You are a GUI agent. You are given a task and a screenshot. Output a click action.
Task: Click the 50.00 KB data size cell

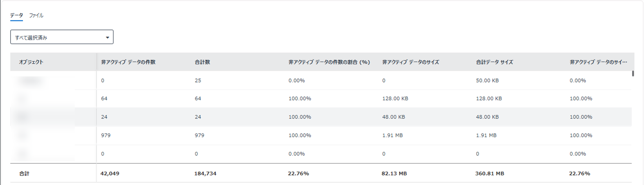coord(487,80)
